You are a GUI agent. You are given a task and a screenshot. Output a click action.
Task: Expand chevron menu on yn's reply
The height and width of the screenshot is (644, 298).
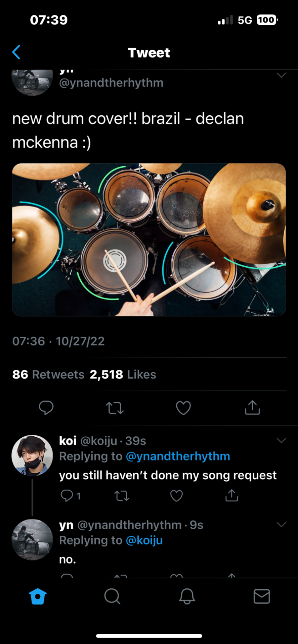(281, 525)
